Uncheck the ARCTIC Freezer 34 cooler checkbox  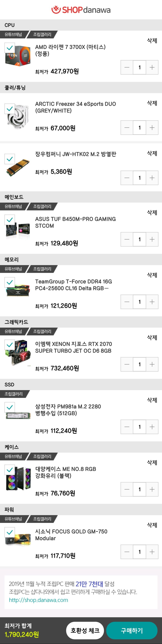[10, 109]
